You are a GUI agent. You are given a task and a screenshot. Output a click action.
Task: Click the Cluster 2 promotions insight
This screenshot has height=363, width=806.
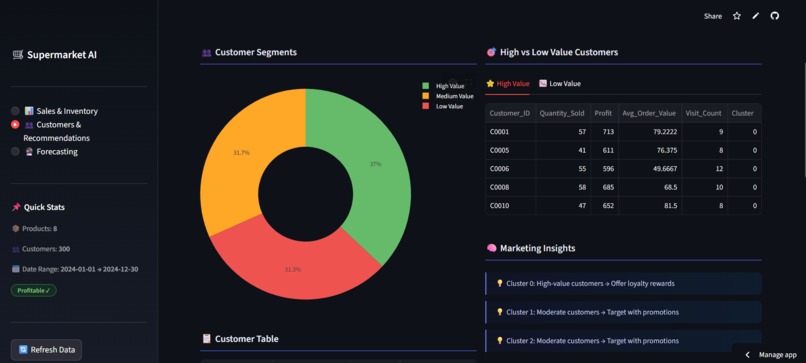623,341
